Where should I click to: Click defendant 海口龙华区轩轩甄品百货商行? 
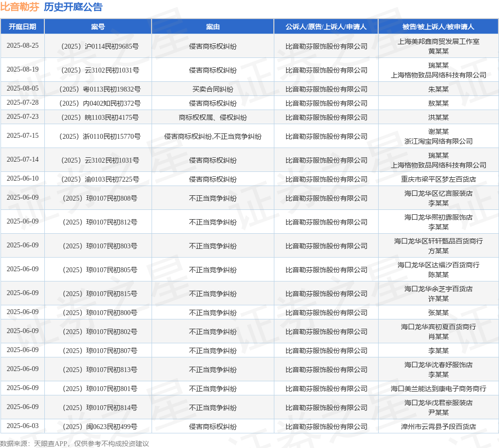click(439, 242)
